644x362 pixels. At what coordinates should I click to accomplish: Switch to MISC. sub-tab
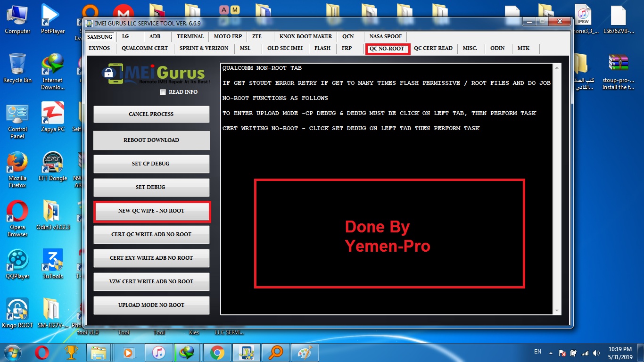(x=470, y=48)
